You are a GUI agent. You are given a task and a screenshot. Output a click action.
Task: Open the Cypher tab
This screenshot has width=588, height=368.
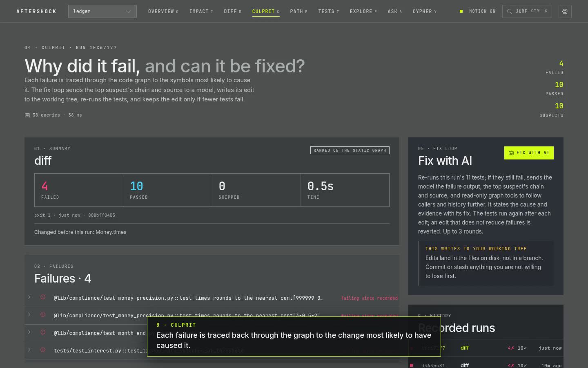(x=425, y=11)
